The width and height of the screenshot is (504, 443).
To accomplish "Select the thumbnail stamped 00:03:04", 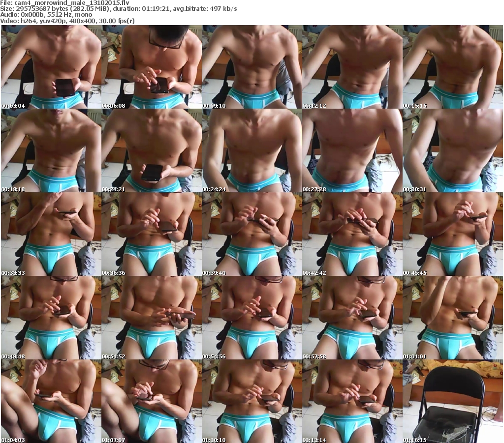I will tap(51, 67).
